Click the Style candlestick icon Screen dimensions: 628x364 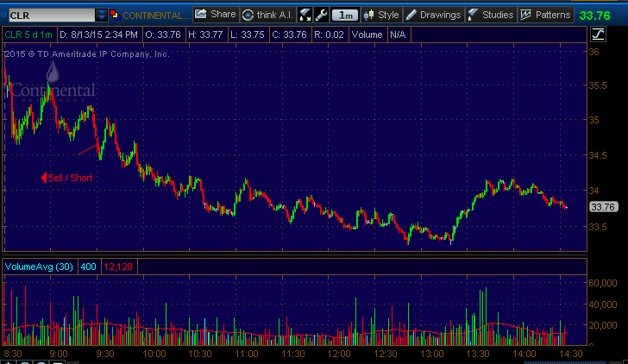tap(368, 16)
